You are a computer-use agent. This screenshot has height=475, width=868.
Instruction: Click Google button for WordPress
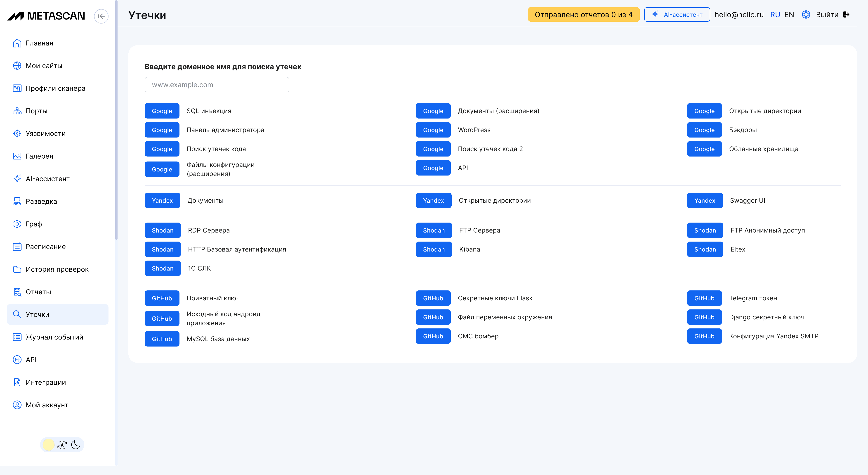433,130
